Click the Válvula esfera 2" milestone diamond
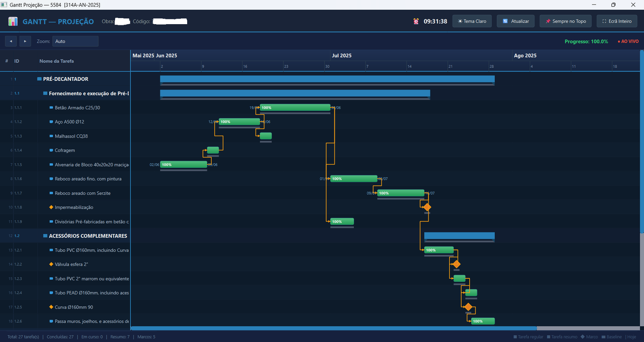The image size is (644, 342). (456, 264)
